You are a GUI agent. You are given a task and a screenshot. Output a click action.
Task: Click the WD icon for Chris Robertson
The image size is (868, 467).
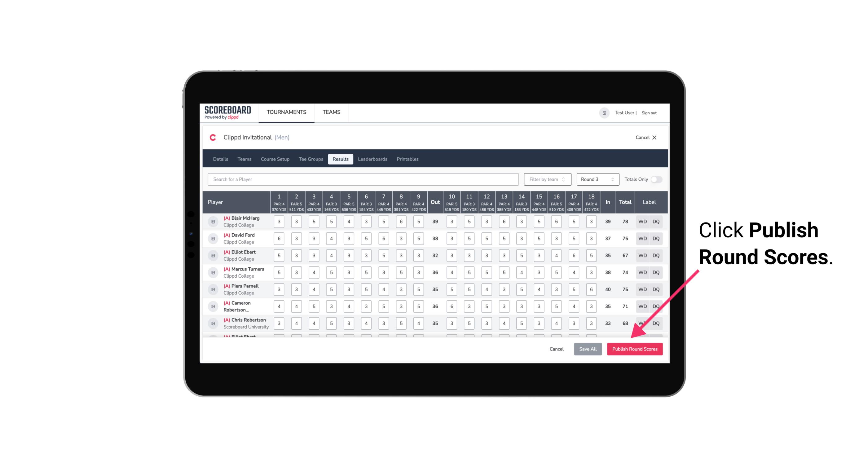pos(643,323)
